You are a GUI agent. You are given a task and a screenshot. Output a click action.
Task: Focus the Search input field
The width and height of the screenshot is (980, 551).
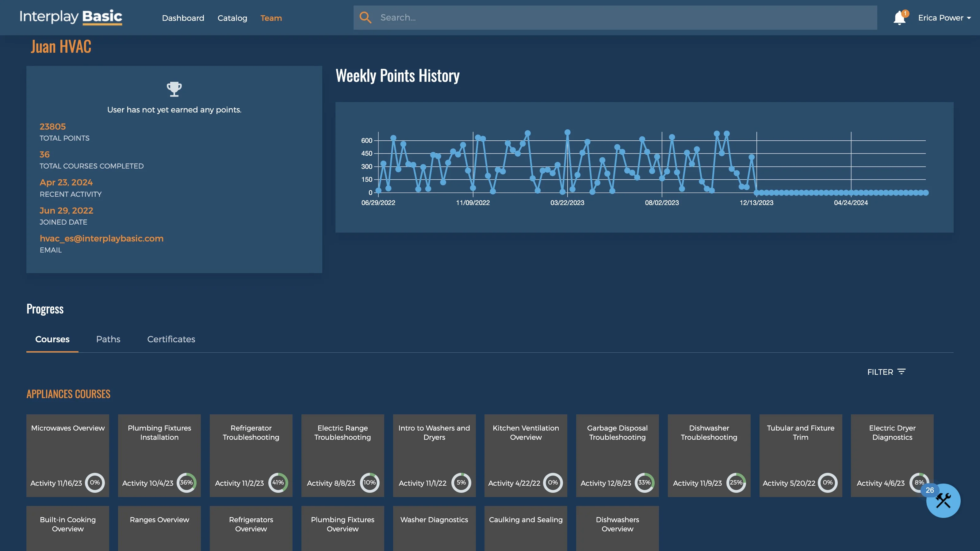[615, 17]
